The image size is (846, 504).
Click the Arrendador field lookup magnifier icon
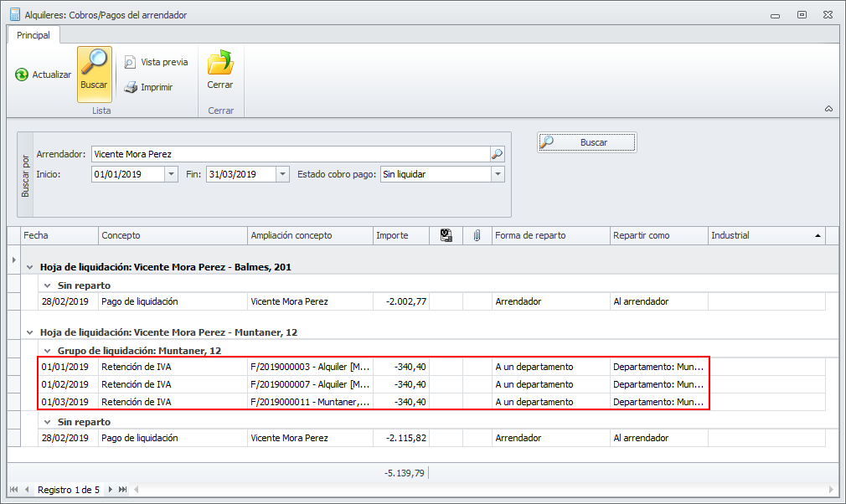pos(497,154)
